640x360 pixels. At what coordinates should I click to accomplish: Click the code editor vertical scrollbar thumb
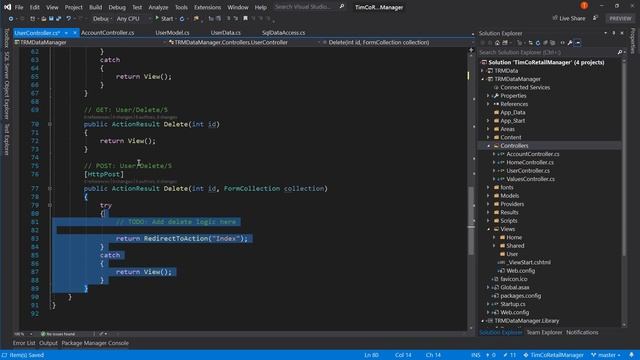tap(471, 220)
